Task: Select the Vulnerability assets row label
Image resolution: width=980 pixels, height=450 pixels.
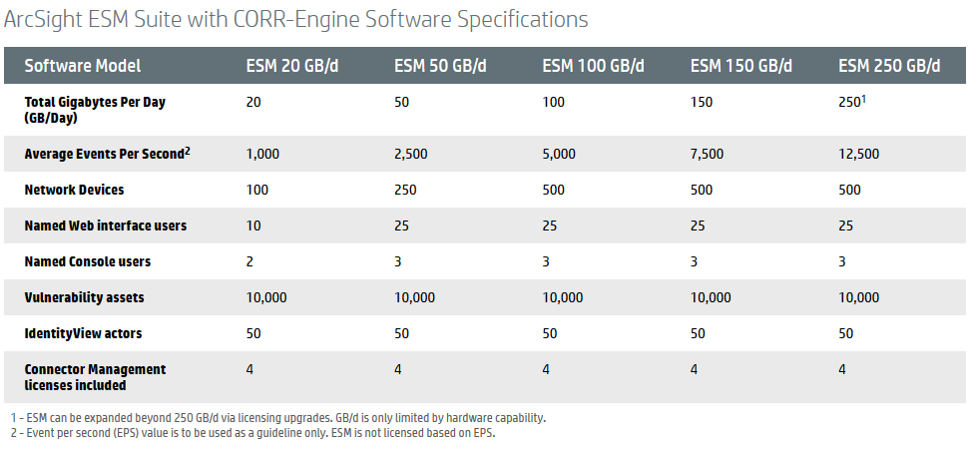Action: [x=85, y=297]
